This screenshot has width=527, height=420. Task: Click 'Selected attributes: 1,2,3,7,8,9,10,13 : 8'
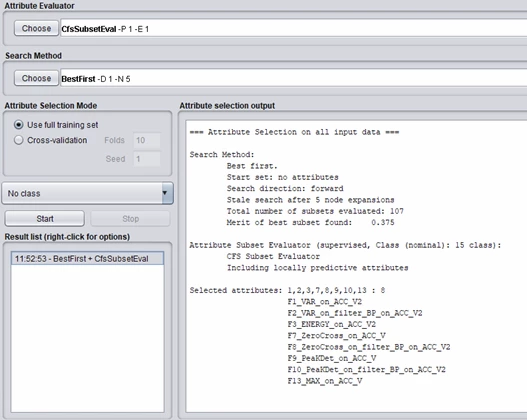(287, 290)
